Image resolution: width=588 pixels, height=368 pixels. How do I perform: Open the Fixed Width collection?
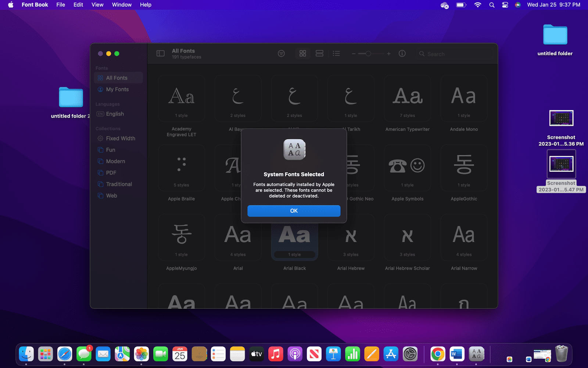[x=118, y=138]
